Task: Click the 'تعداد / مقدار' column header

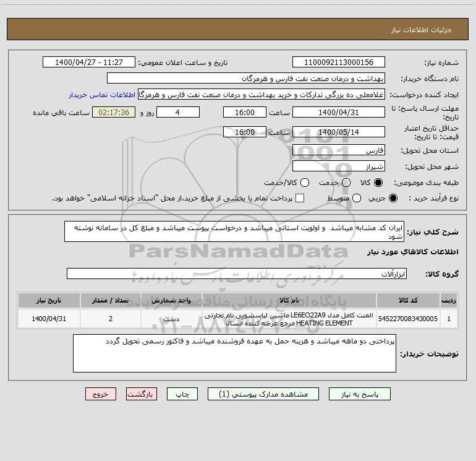Action: (x=111, y=300)
